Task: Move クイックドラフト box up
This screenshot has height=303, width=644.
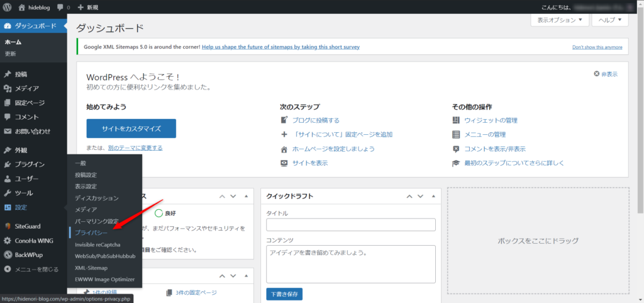Action: click(x=409, y=196)
